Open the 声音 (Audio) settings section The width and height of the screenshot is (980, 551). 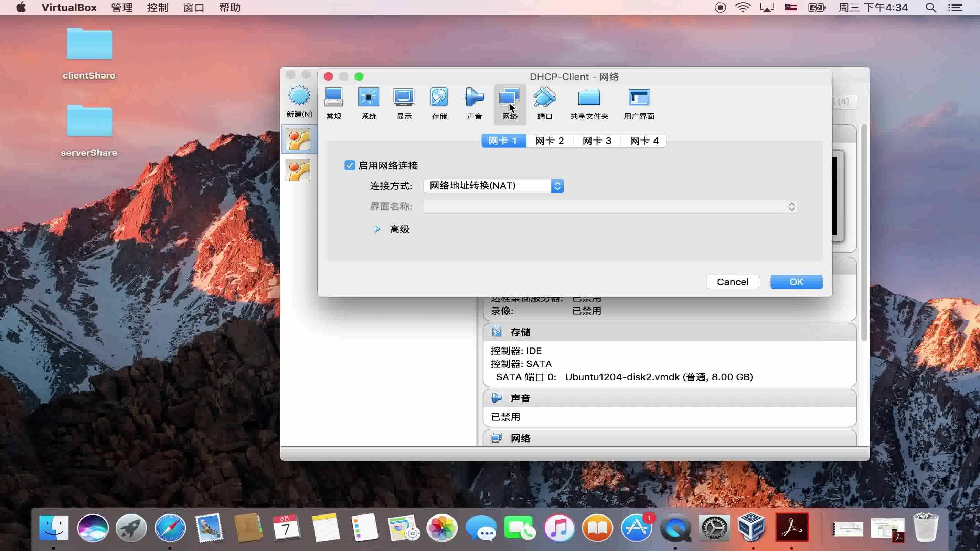click(475, 104)
